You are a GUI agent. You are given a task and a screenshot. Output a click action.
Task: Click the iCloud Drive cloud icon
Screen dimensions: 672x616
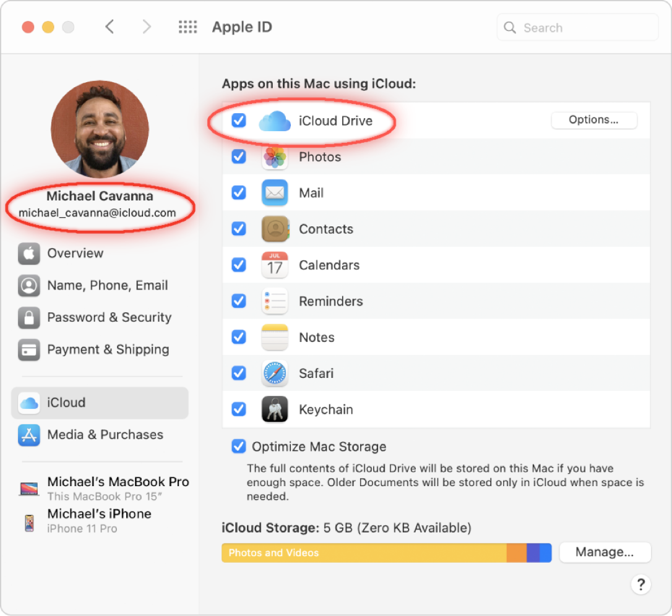pos(274,121)
